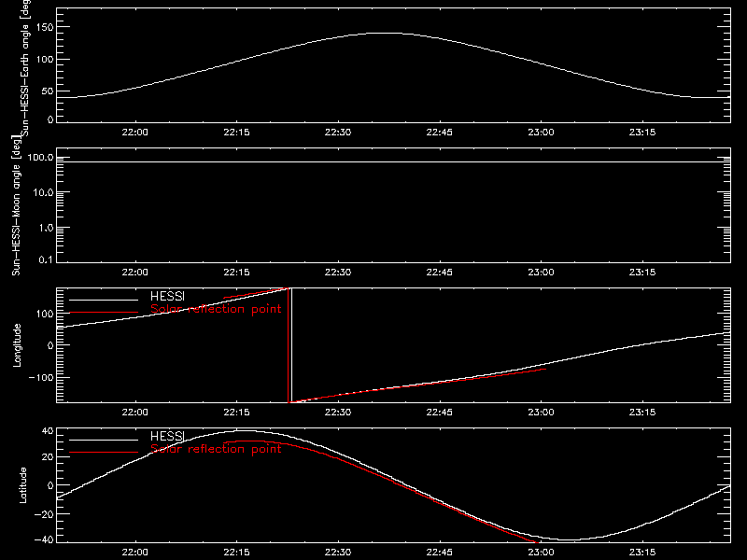Image resolution: width=747 pixels, height=560 pixels.
Task: Click the -40 tick on Latitude plot
Action: (44, 540)
